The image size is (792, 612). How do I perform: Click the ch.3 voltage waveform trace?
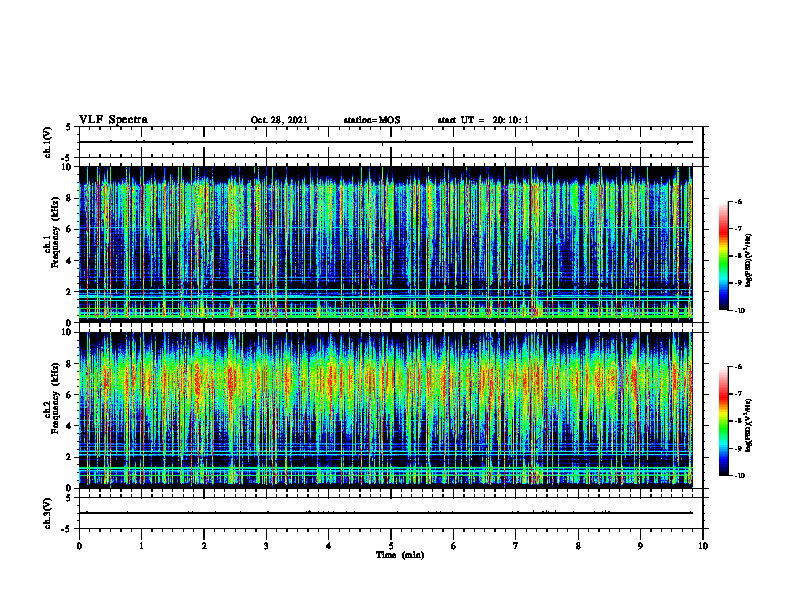click(x=386, y=513)
